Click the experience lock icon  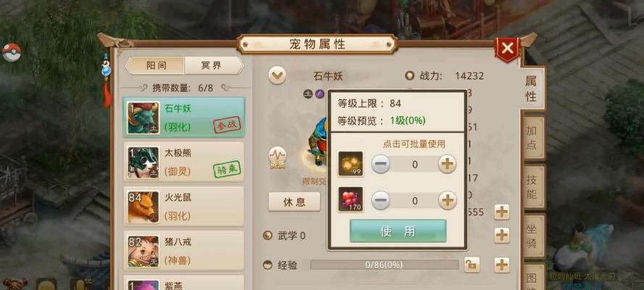[x=472, y=265]
